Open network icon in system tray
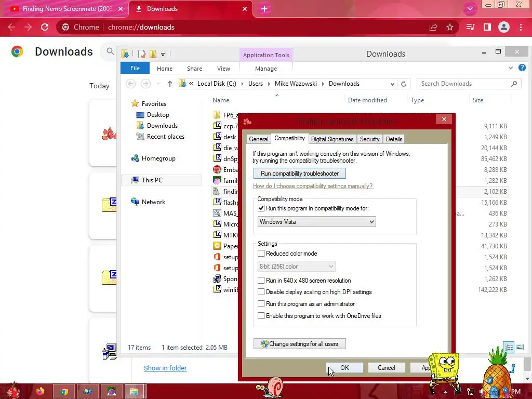The width and height of the screenshot is (532, 399). (x=470, y=392)
